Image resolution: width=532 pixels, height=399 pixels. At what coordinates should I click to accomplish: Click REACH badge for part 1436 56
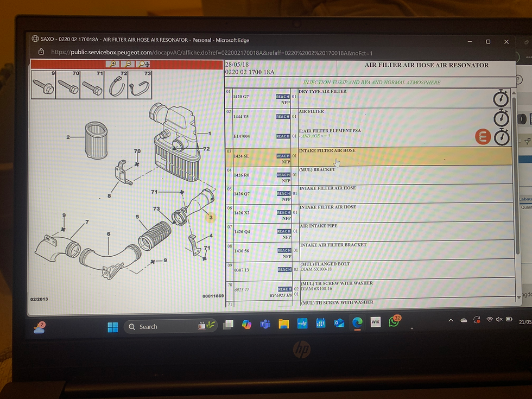[x=284, y=250]
